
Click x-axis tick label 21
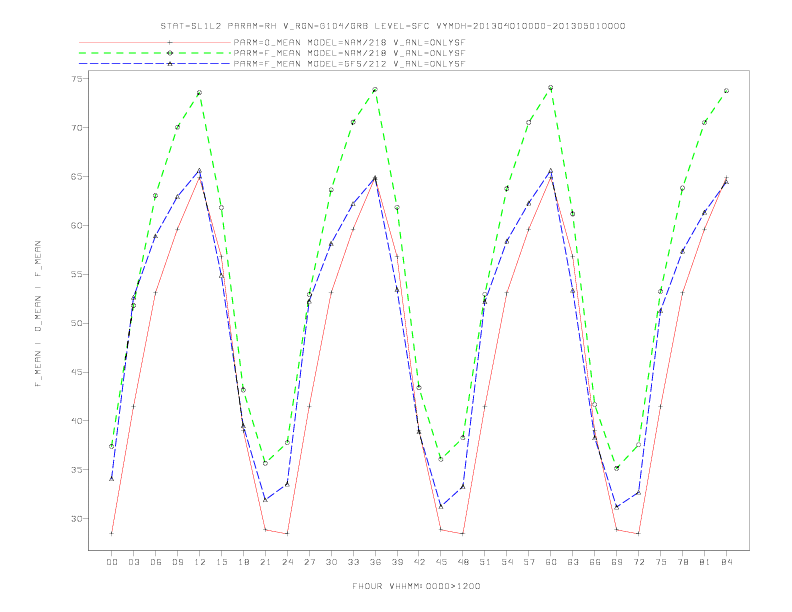[x=265, y=562]
